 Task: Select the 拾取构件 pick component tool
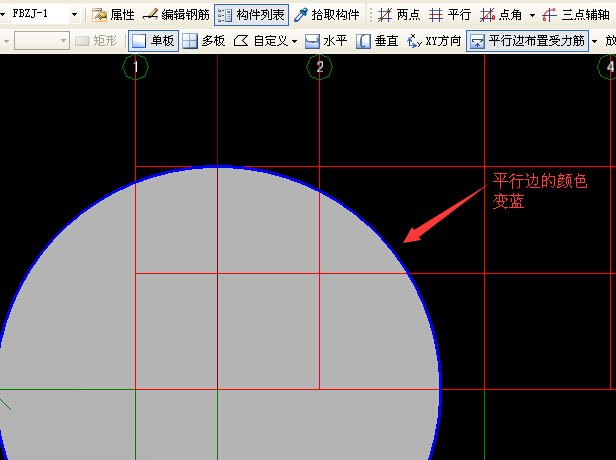point(327,15)
